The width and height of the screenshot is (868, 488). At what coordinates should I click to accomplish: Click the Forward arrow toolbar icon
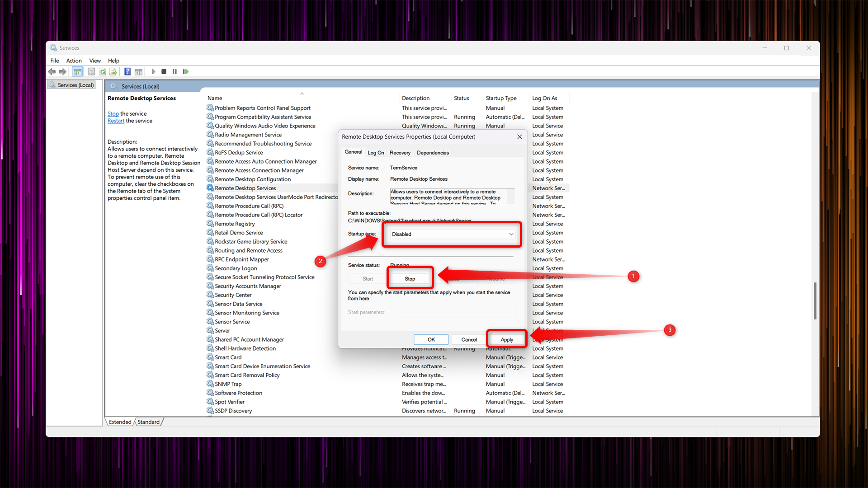[x=63, y=71]
